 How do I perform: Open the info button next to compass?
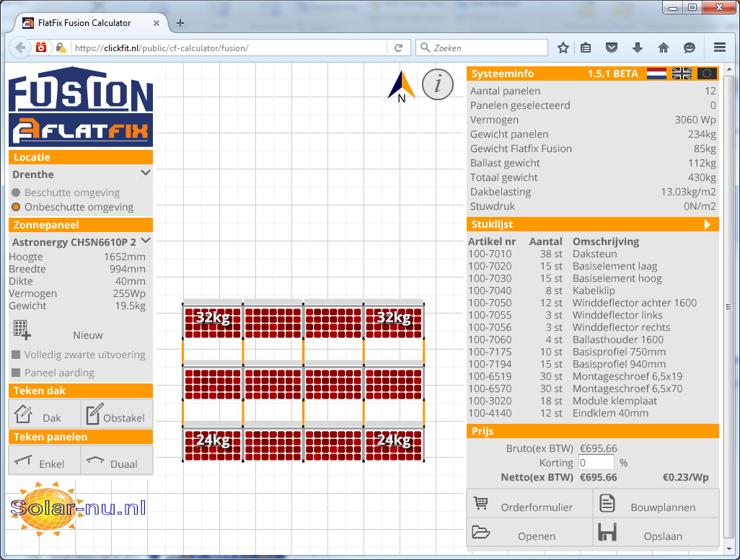click(x=438, y=84)
